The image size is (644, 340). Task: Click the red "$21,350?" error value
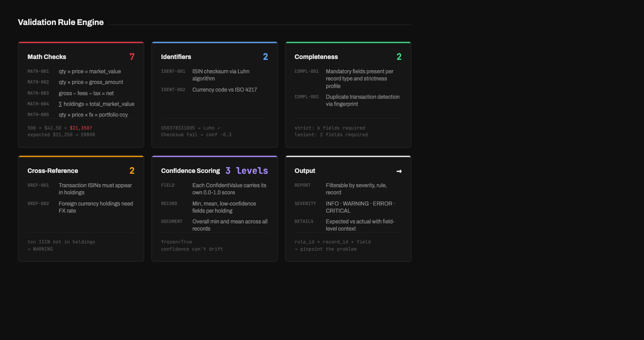[80, 127]
